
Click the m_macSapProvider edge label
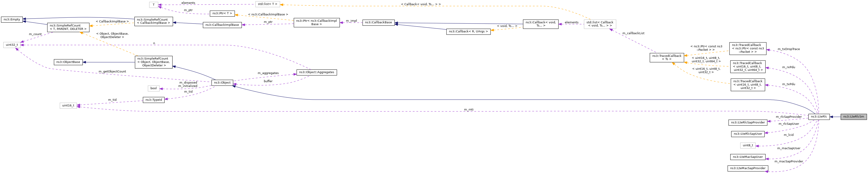click(789, 161)
